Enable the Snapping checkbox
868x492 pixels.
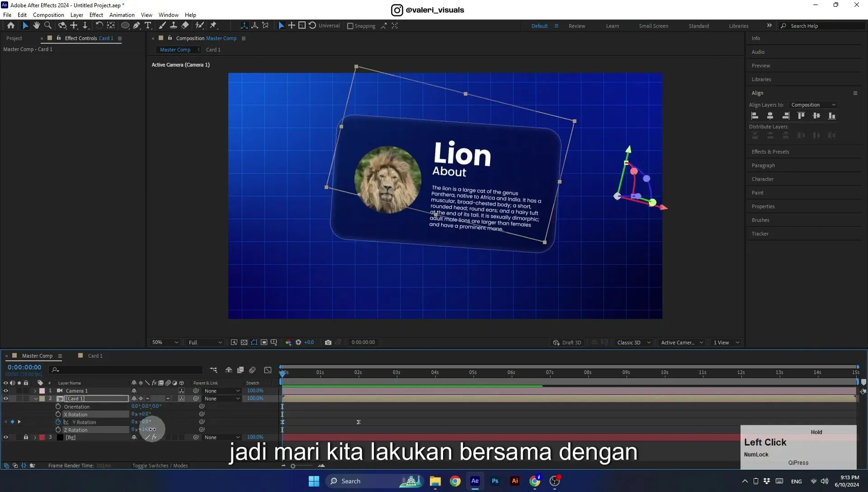pyautogui.click(x=350, y=26)
